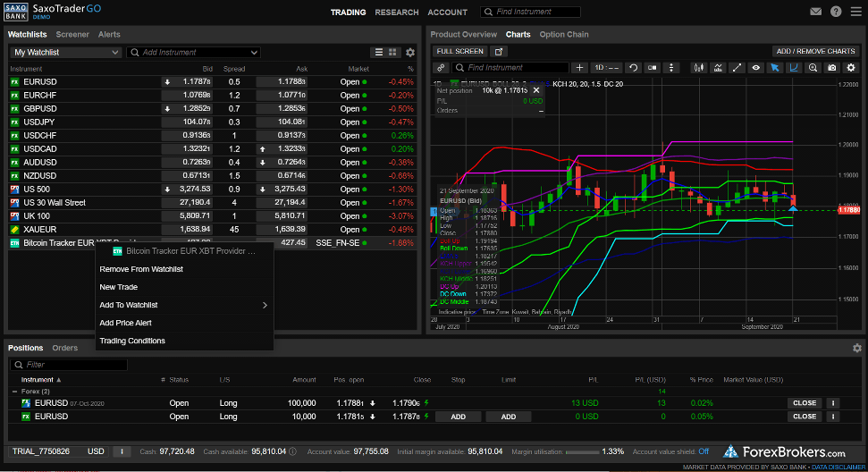Select the trend line drawing tool
The height and width of the screenshot is (472, 868).
click(x=737, y=68)
